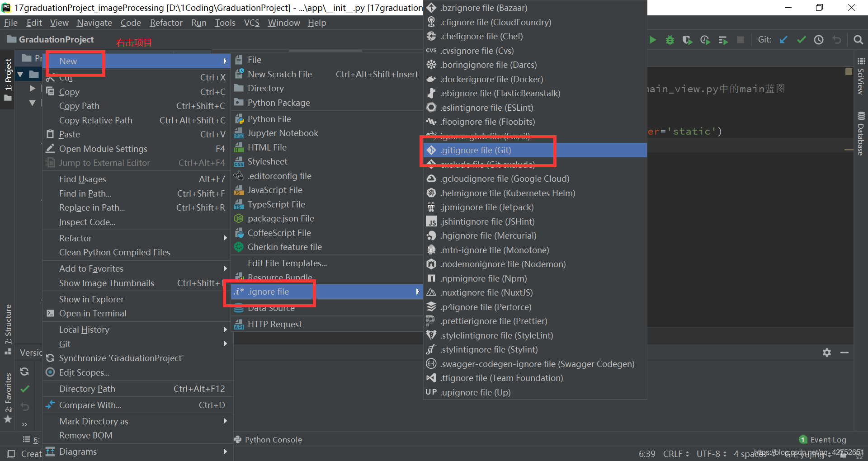The height and width of the screenshot is (461, 868).
Task: Open the Tools menu
Action: 225,23
